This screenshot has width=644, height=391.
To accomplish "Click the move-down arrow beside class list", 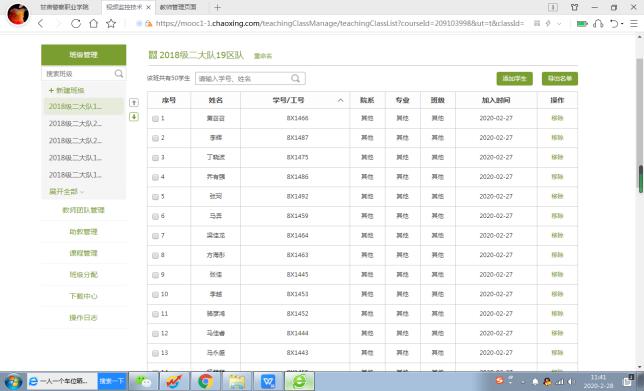I will tap(134, 117).
